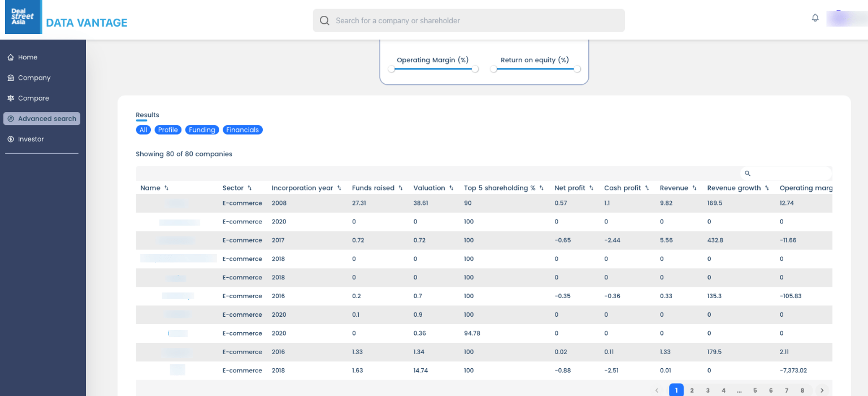Click the global company search field
Image resolution: width=868 pixels, height=396 pixels.
click(x=469, y=20)
